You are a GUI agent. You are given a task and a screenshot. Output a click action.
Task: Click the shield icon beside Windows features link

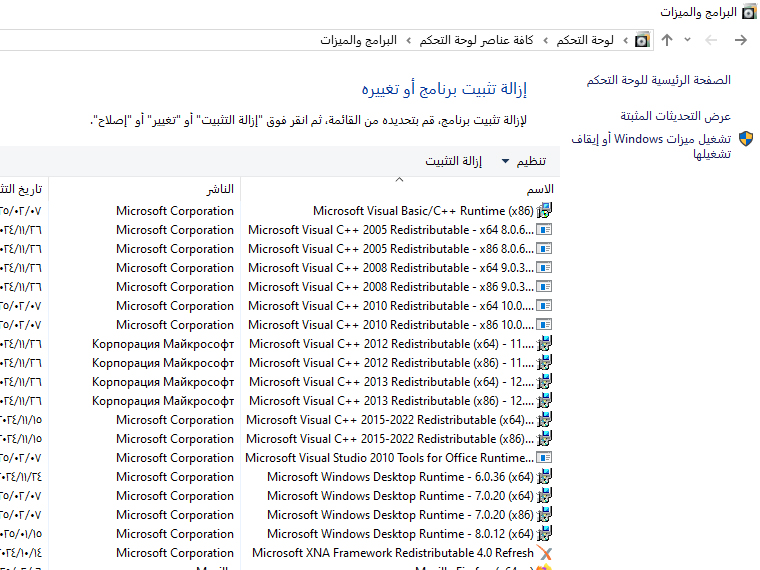[746, 139]
